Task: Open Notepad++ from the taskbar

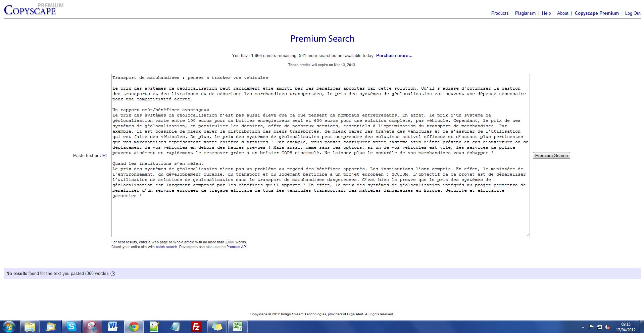Action: (154, 326)
